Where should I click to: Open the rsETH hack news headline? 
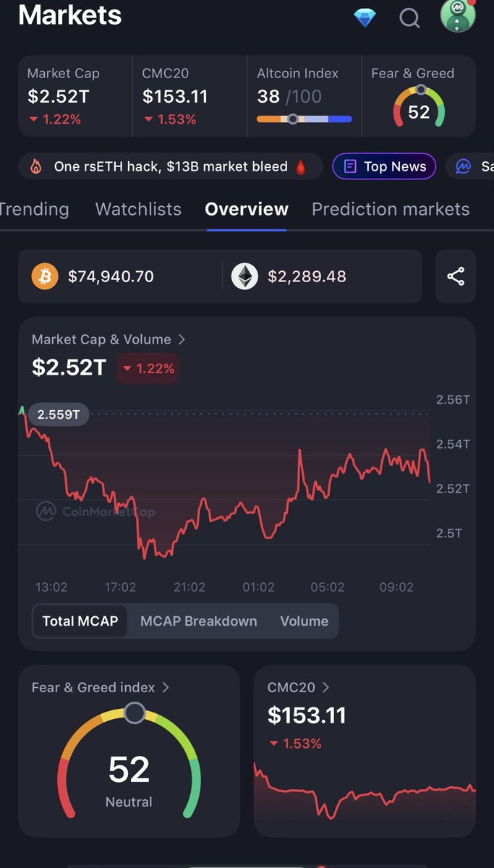171,167
